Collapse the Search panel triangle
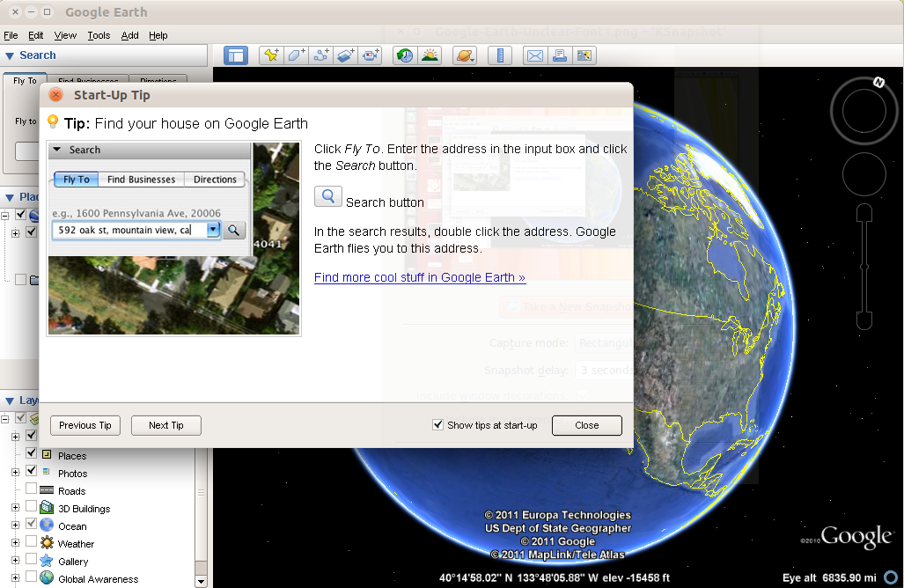The image size is (904, 588). (x=10, y=56)
